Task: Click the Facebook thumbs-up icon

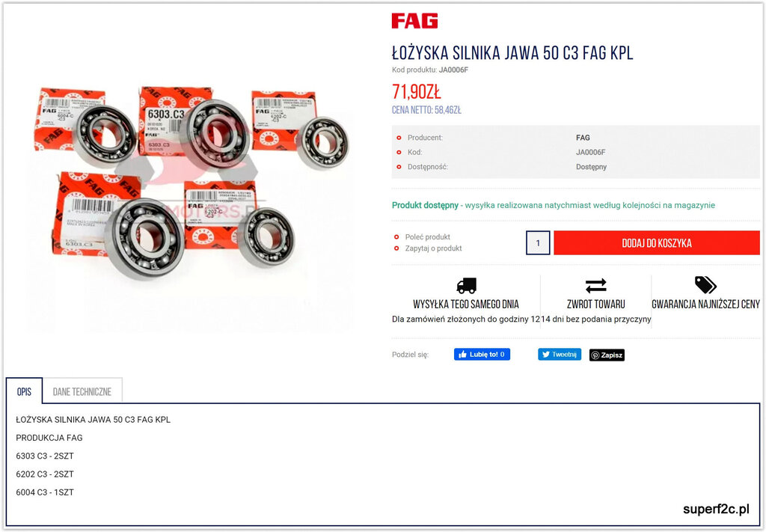Action: 462,355
